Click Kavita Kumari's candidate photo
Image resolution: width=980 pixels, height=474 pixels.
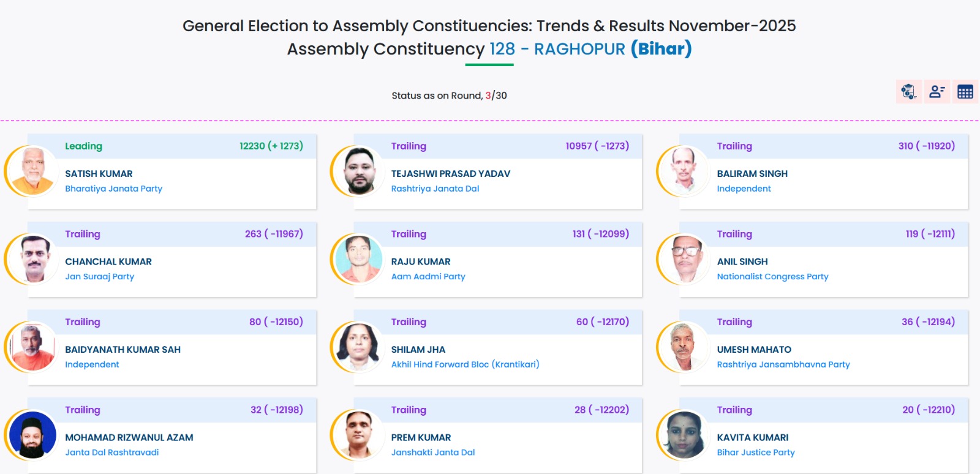pyautogui.click(x=684, y=435)
